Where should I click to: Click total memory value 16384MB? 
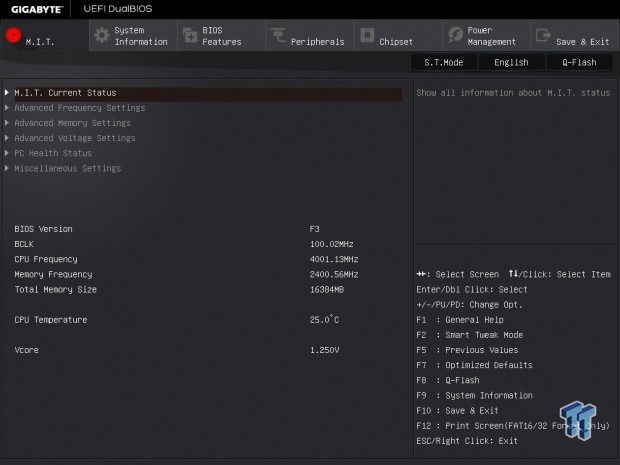[x=327, y=289]
